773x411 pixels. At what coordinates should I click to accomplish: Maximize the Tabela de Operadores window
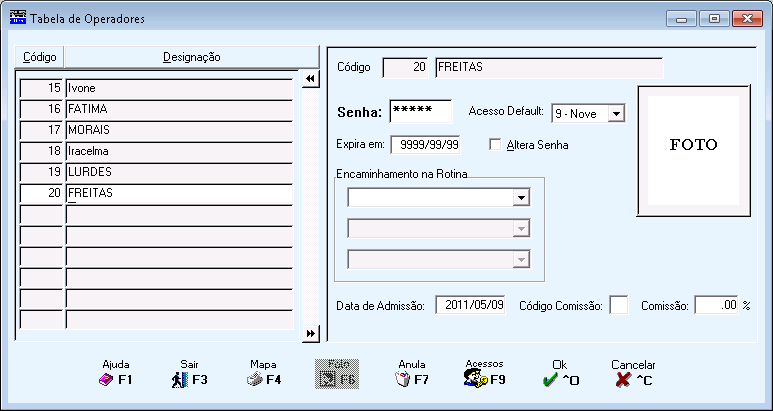click(x=714, y=19)
